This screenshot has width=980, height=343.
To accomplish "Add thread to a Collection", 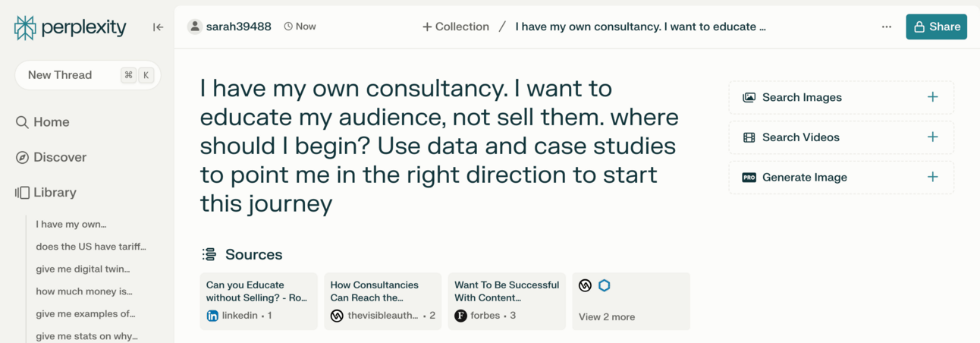I will click(456, 27).
